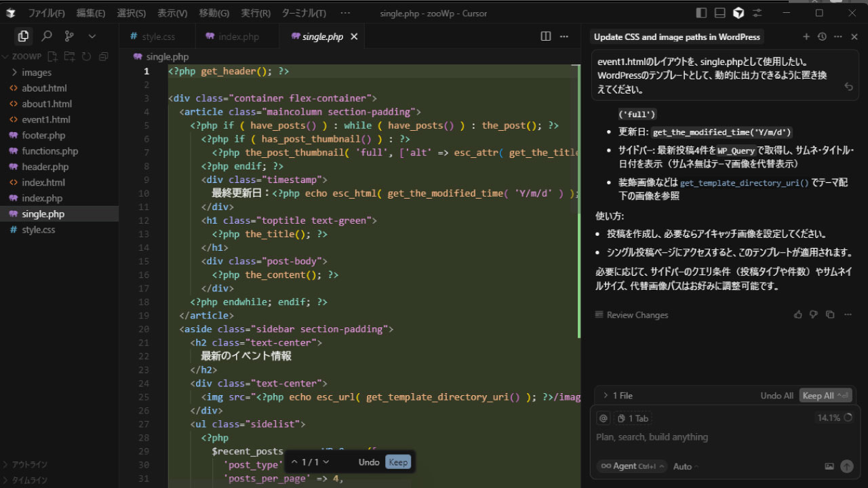Switch to the style.css editor tab

[157, 37]
